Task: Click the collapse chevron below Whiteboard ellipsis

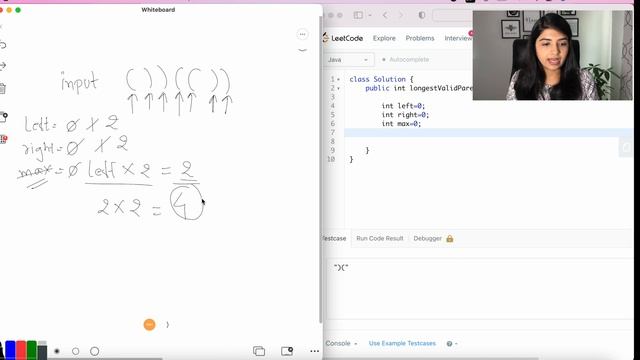Action: click(302, 50)
